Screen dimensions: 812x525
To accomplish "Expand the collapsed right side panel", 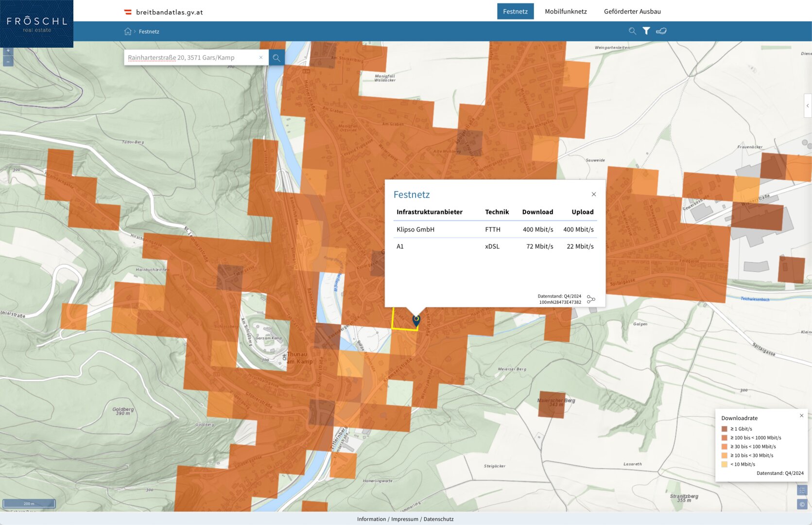I will pyautogui.click(x=808, y=105).
